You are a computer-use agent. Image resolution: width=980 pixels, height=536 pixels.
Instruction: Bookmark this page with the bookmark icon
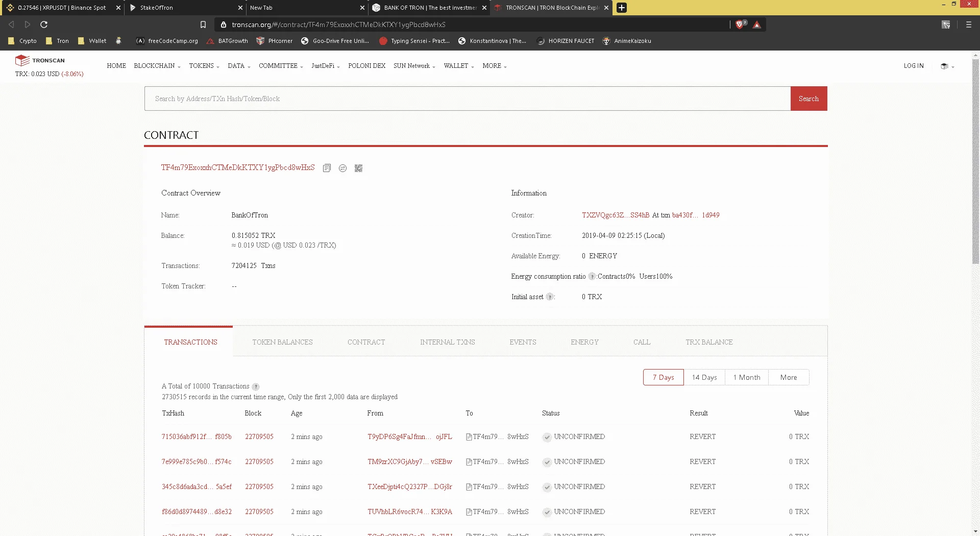pos(203,25)
